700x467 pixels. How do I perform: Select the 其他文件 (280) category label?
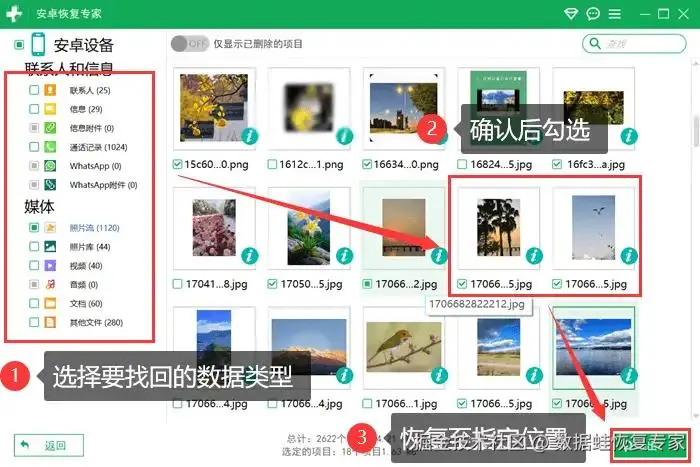click(96, 322)
